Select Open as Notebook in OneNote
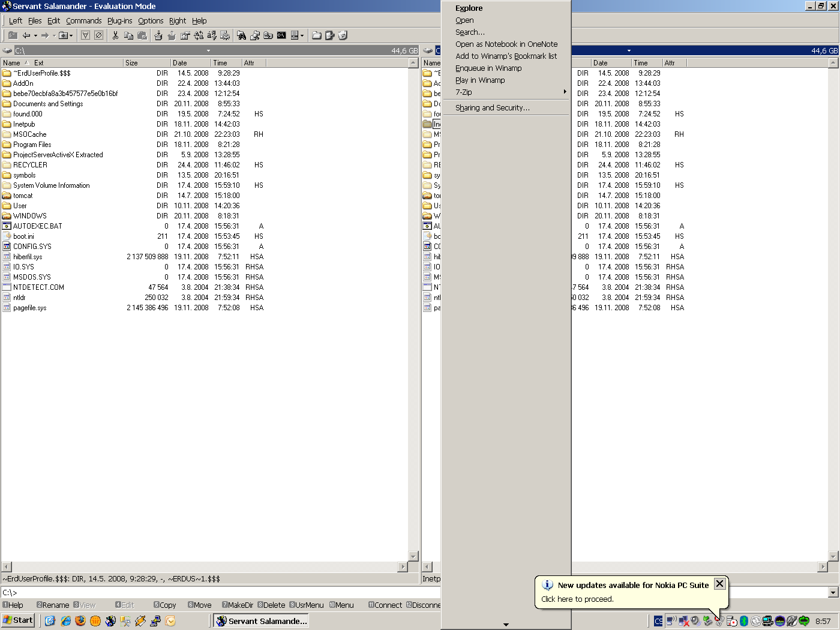 tap(506, 44)
